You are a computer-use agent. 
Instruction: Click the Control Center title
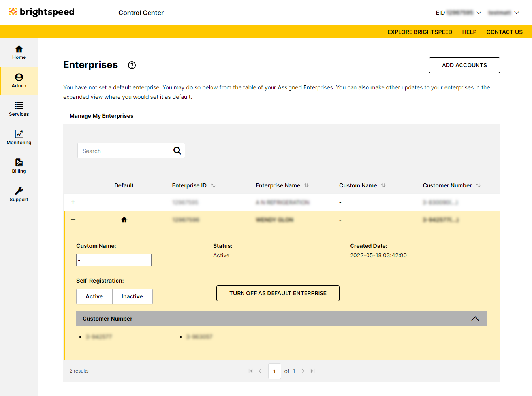tap(141, 13)
